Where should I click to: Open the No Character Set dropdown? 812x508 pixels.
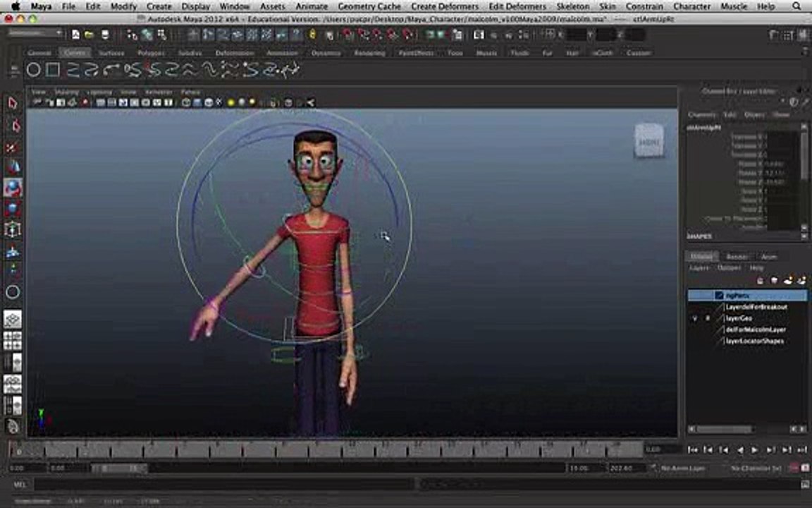point(756,468)
